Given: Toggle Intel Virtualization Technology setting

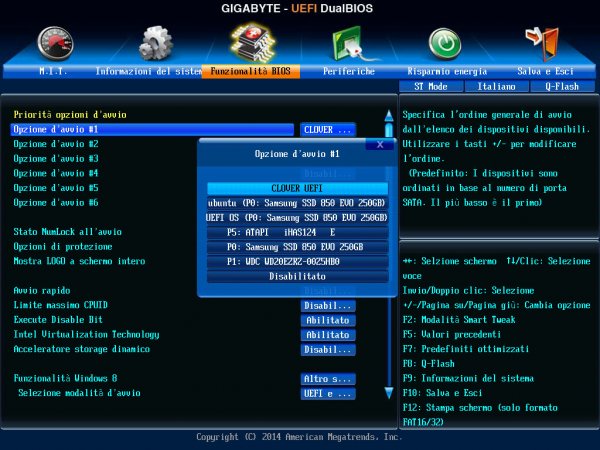Looking at the screenshot, I should (x=328, y=335).
